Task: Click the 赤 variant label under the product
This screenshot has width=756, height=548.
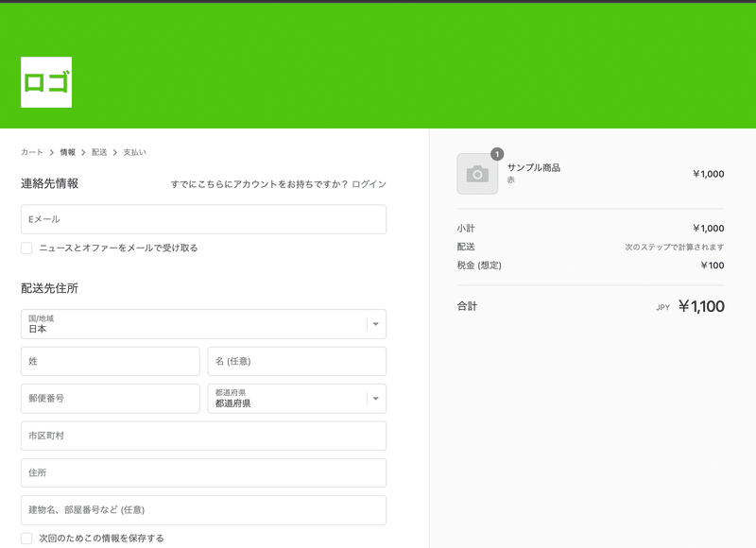Action: coord(511,180)
